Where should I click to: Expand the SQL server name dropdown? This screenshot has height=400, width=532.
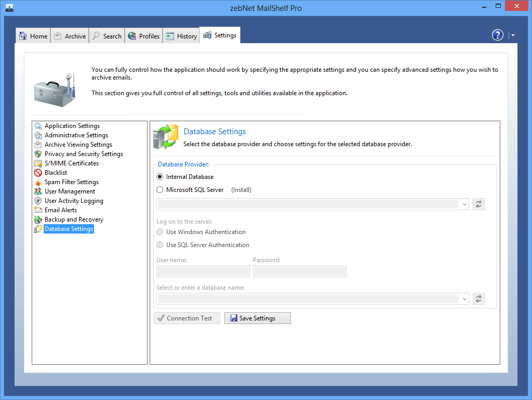click(x=464, y=204)
